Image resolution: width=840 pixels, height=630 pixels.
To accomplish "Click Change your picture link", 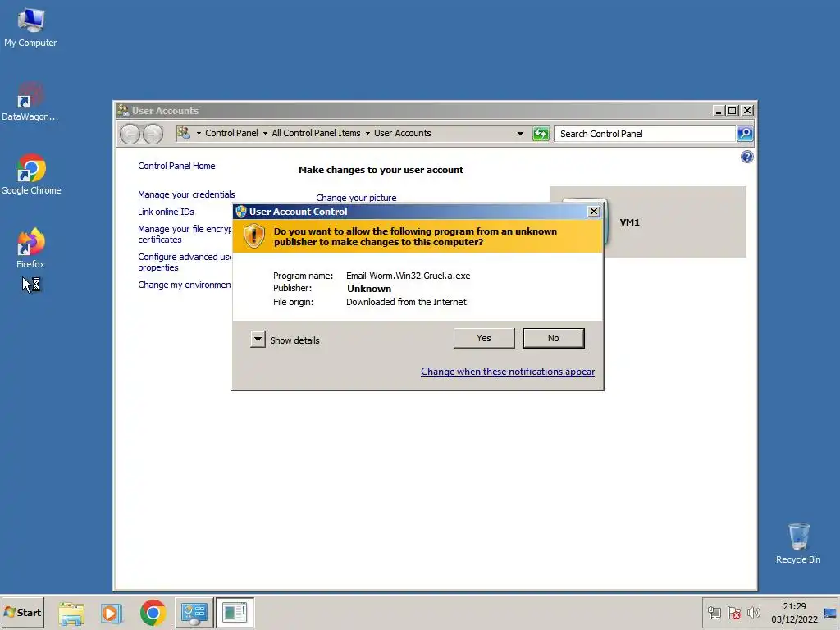I will (x=356, y=198).
